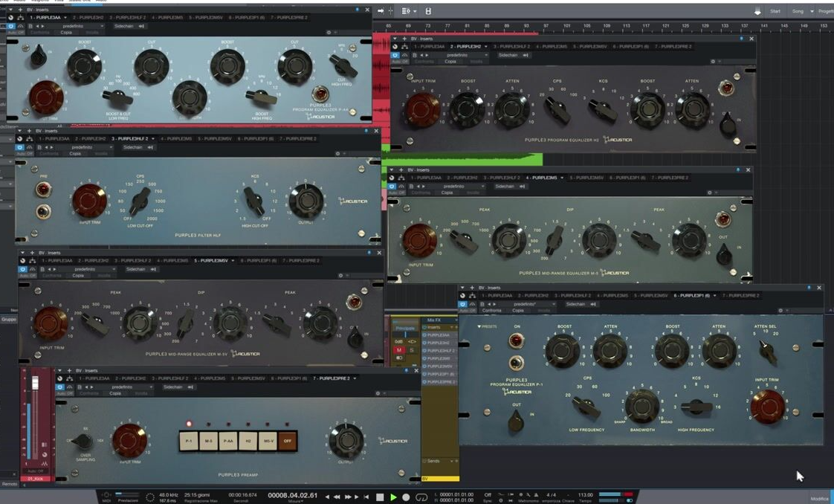Switch to 6 - PURPLE3P1 tab in PURPLE3PRE 2 window

pyautogui.click(x=289, y=378)
